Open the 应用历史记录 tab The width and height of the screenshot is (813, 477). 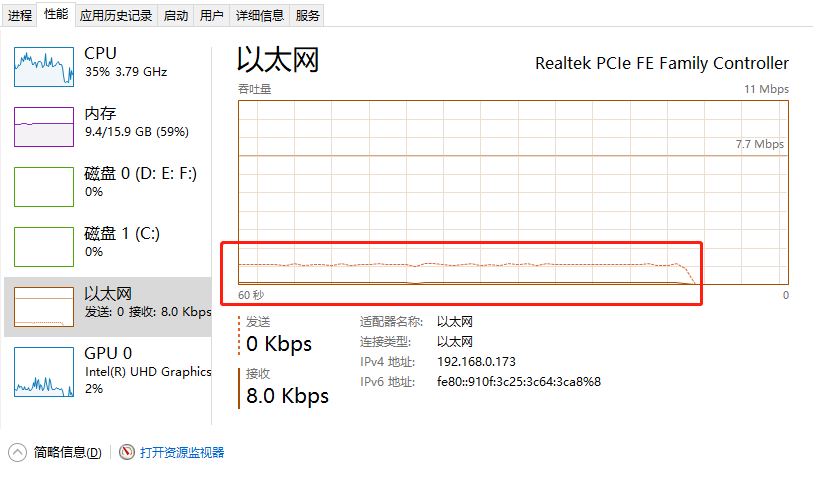coord(116,15)
